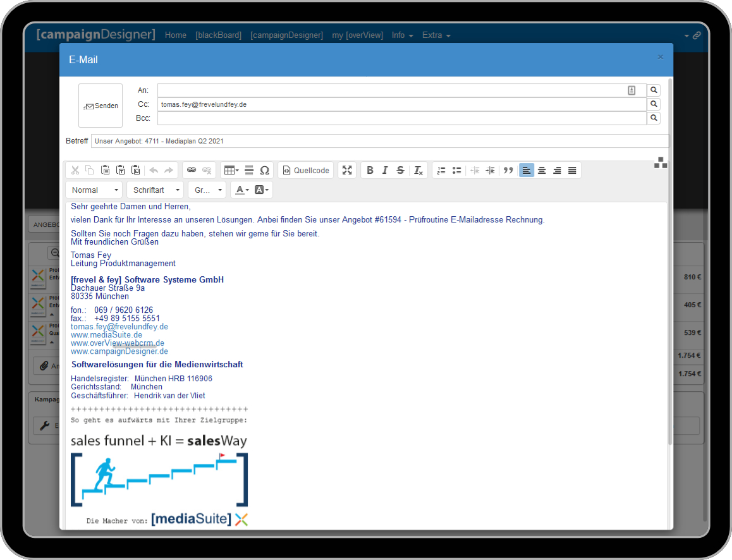Switch to Quellcode source view
732x560 pixels.
(306, 170)
